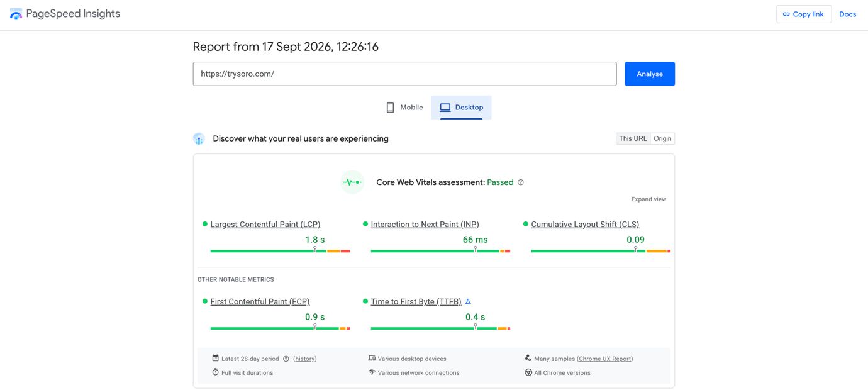Click the green status dot beside LCP

tap(205, 224)
